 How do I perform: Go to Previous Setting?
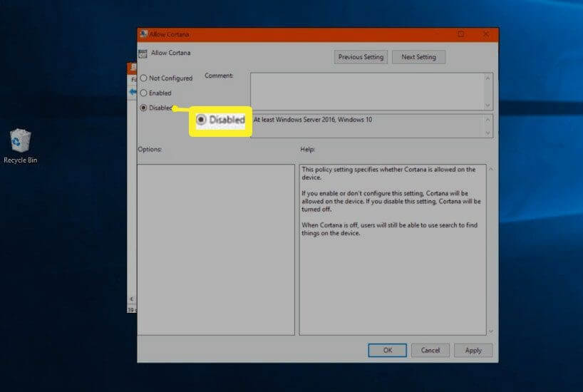(361, 57)
